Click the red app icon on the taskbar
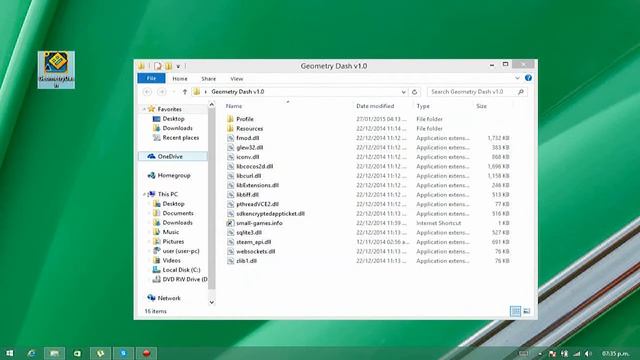 point(146,353)
